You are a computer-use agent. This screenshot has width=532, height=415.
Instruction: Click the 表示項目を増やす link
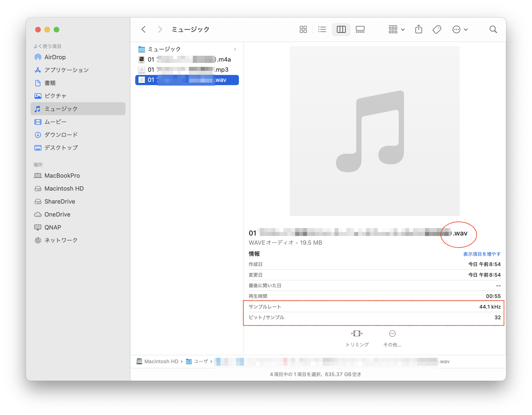pyautogui.click(x=482, y=254)
